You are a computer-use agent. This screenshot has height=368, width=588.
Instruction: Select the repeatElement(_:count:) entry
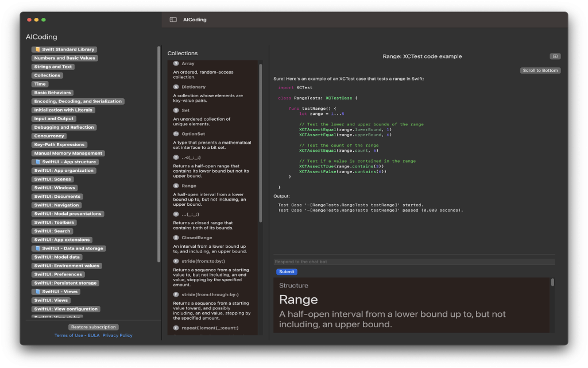coord(210,328)
